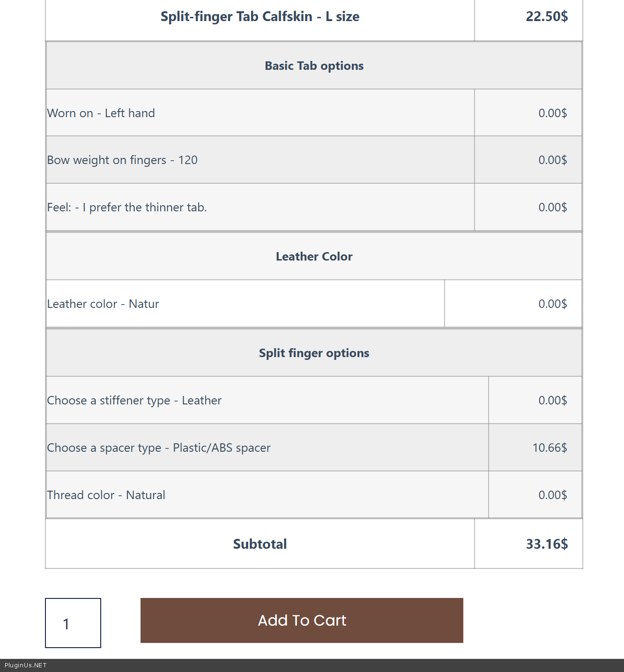This screenshot has width=624, height=672.
Task: Select the 22.50$ product price
Action: pyautogui.click(x=547, y=17)
